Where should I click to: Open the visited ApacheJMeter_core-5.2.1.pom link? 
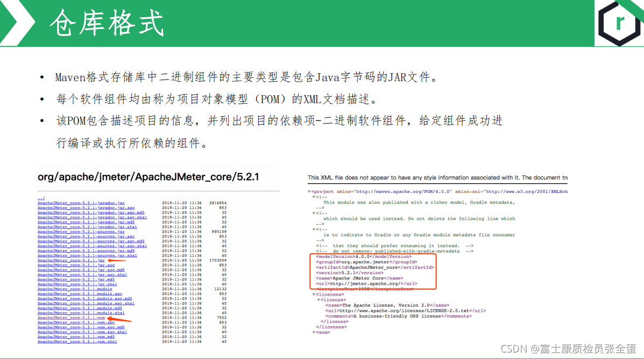(x=71, y=318)
